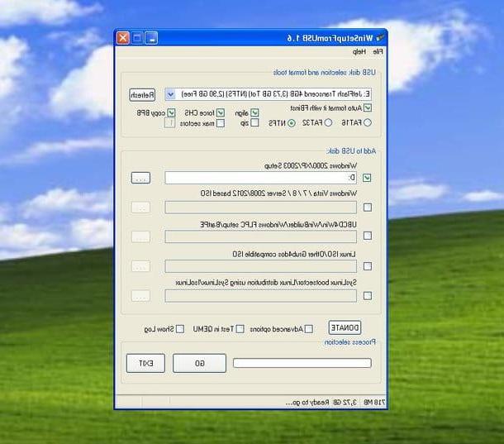This screenshot has height=444, width=504.
Task: Enable Linux ISO/Grub4dos compatible ISO checkbox
Action: [x=368, y=266]
